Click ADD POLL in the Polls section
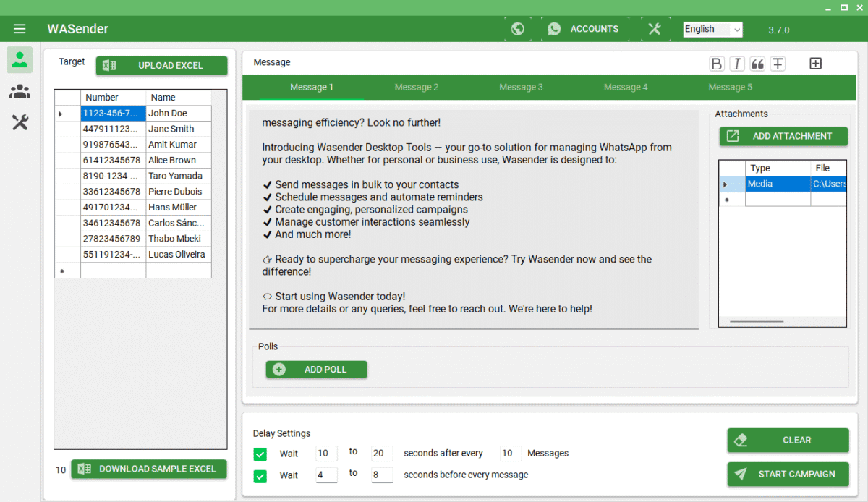Screen dimensions: 868x502 point(316,369)
